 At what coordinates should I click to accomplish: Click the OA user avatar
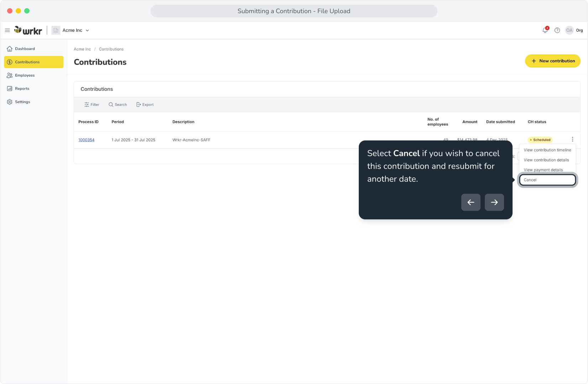pyautogui.click(x=569, y=30)
